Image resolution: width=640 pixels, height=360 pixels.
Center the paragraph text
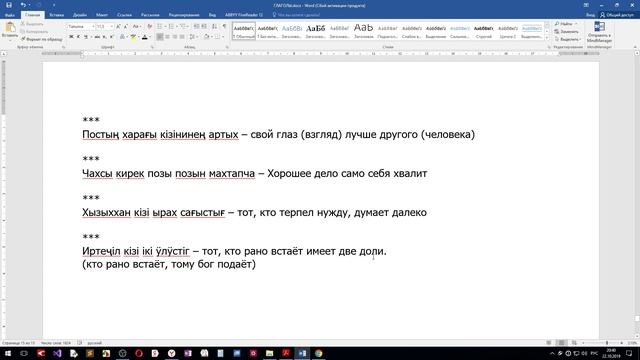click(167, 37)
